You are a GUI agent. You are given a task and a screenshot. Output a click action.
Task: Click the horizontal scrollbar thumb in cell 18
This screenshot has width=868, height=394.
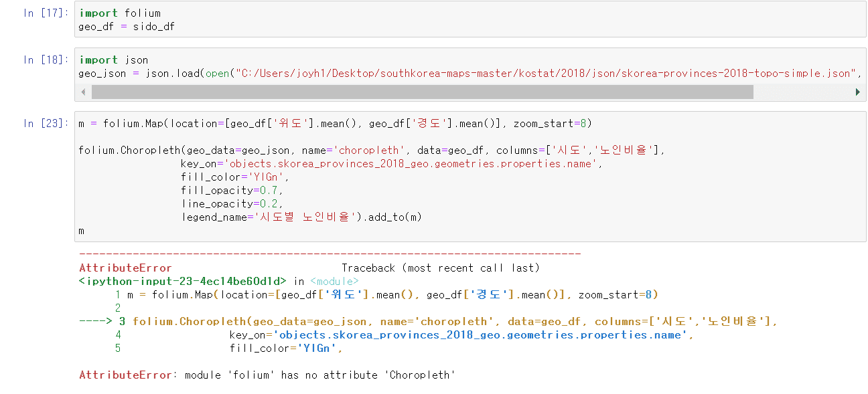422,92
